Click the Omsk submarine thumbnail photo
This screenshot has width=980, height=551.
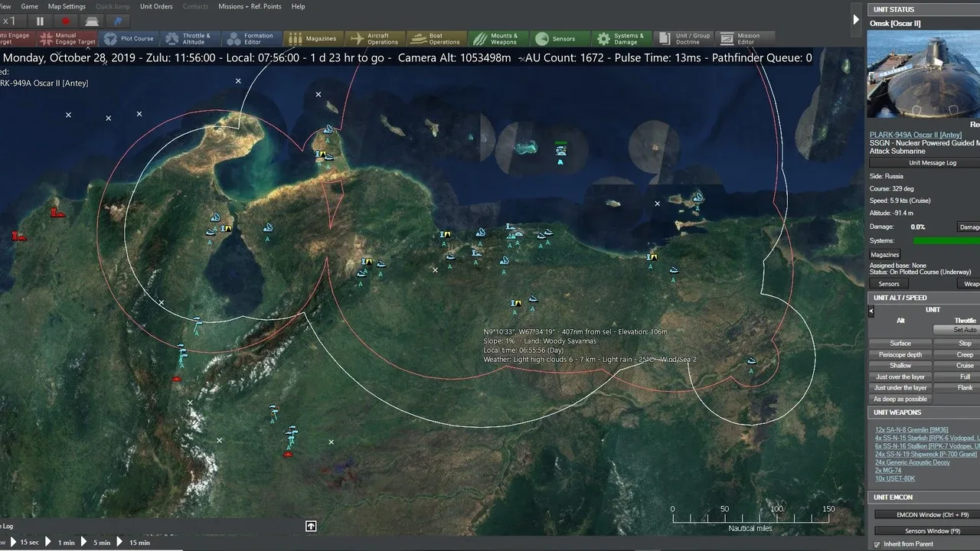[x=923, y=74]
